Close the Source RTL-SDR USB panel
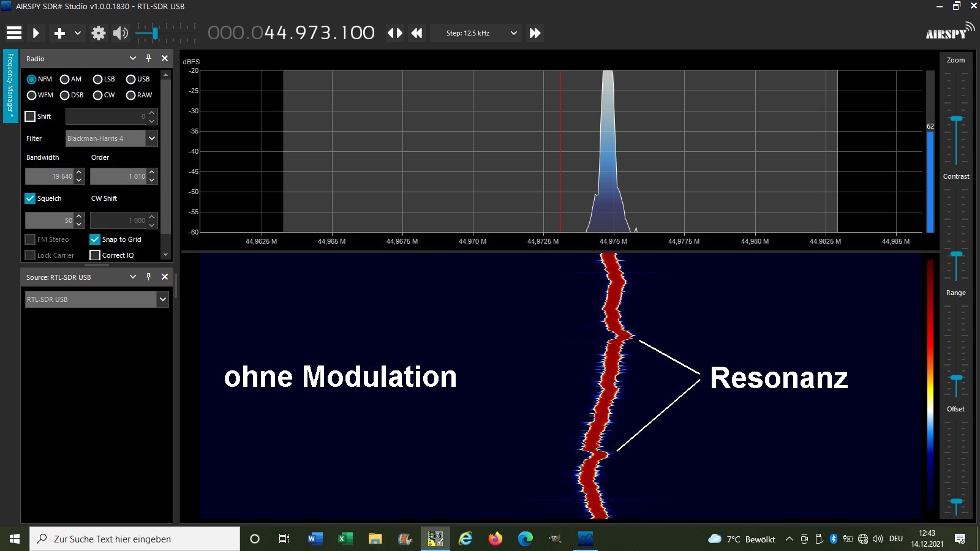 point(165,277)
